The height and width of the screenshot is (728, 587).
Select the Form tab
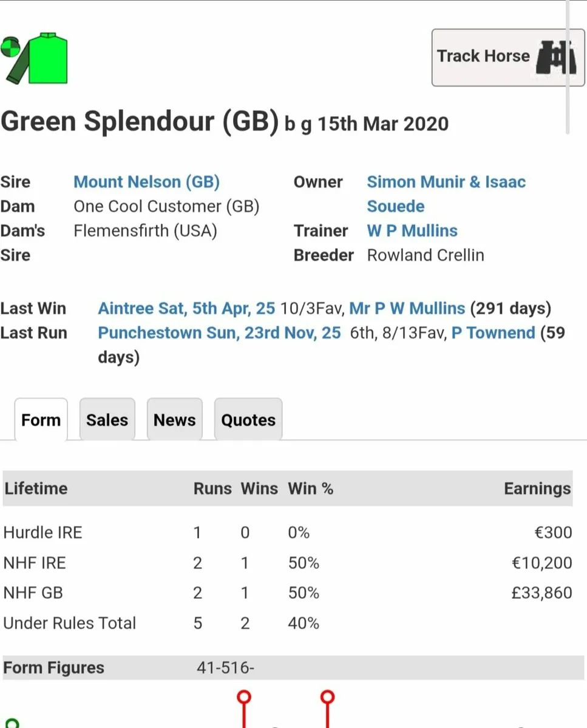pyautogui.click(x=41, y=420)
